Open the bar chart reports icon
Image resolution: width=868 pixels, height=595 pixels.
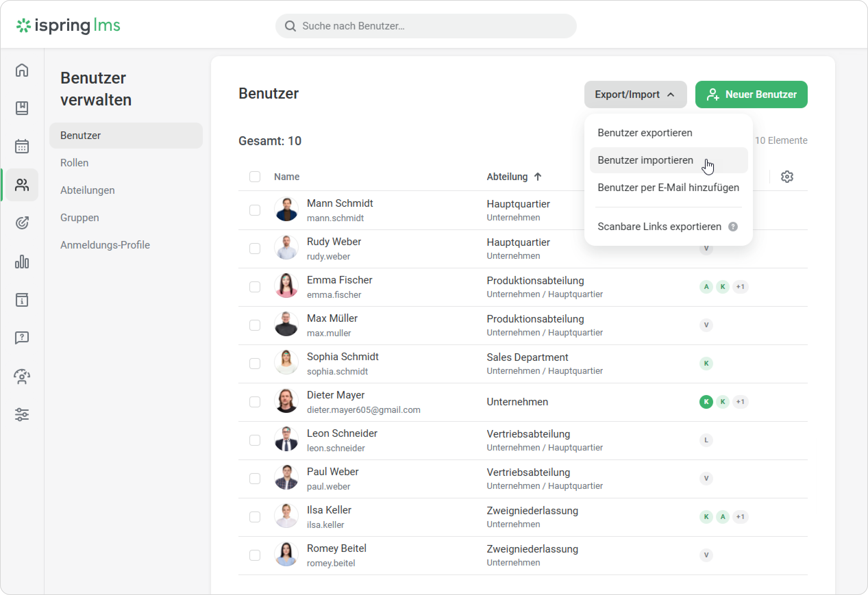click(22, 262)
